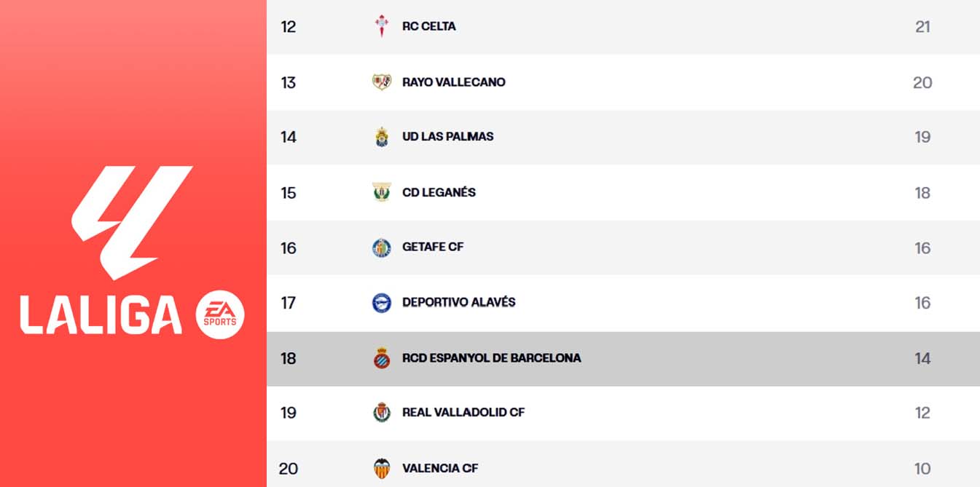Screen dimensions: 980x487
Task: Click the Deportivo Alavés crest
Action: click(x=382, y=303)
